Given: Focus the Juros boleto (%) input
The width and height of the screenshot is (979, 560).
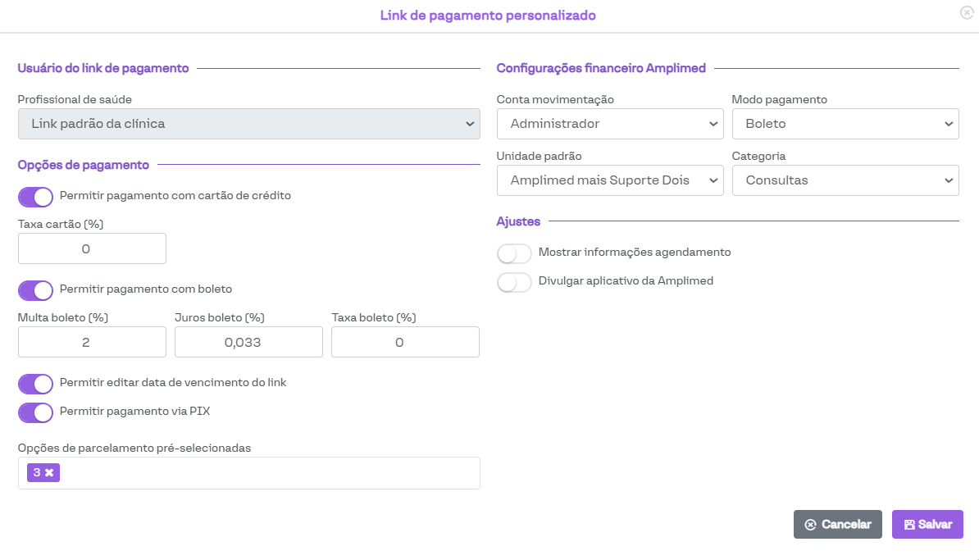Looking at the screenshot, I should (248, 342).
